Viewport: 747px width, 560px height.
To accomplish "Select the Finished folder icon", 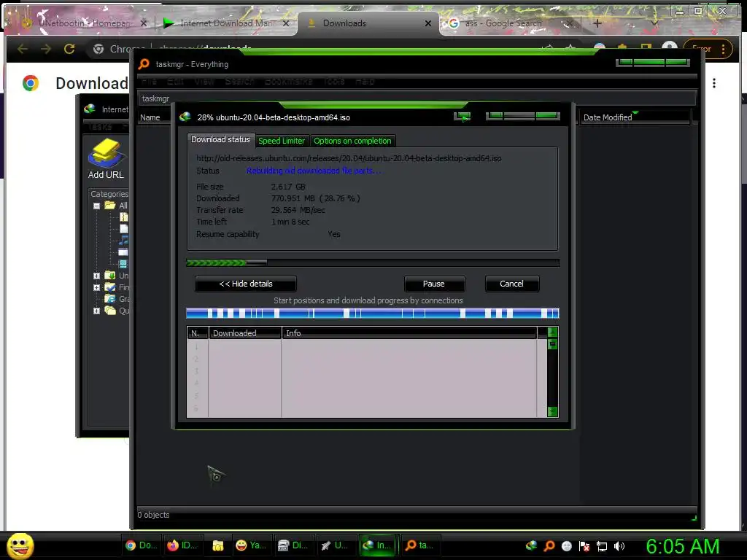I will 110,287.
